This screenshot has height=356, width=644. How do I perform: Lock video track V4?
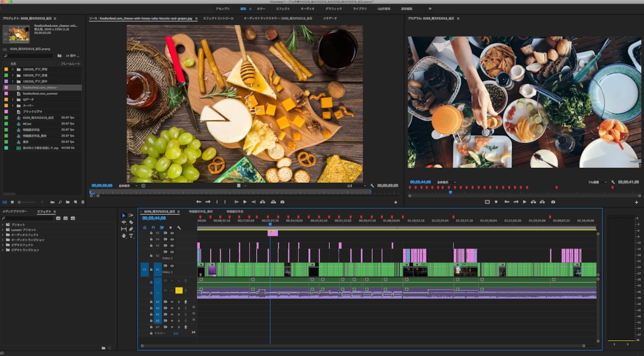point(151,239)
